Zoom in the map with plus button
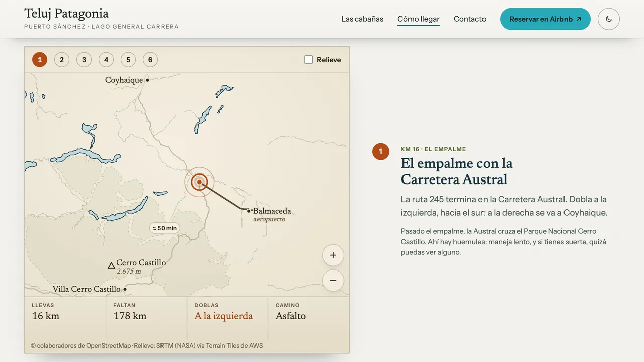Screen dimensions: 644x362 pos(333,255)
